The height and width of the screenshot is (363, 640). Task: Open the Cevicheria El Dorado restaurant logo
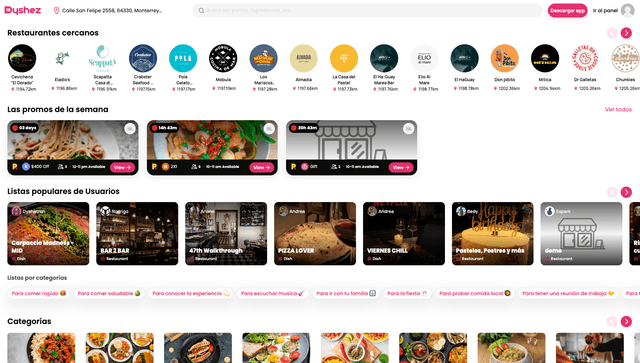coord(22,58)
